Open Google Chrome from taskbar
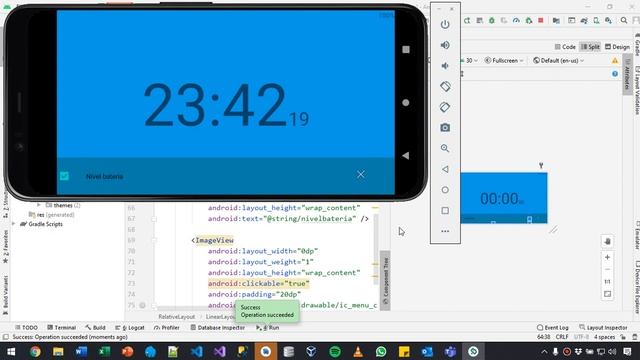Screen dimensions: 640x360 click(x=35, y=351)
